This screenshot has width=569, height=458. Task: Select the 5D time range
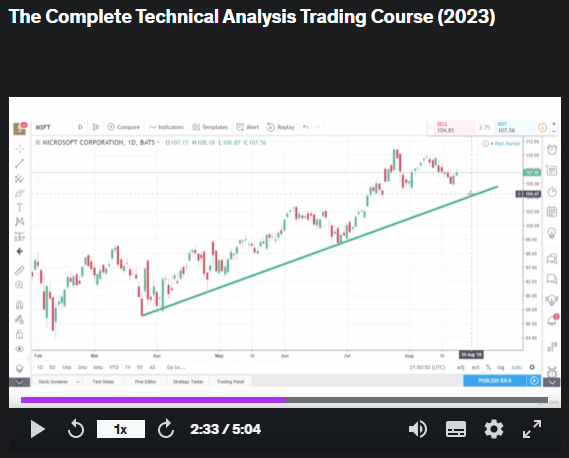pyautogui.click(x=52, y=367)
